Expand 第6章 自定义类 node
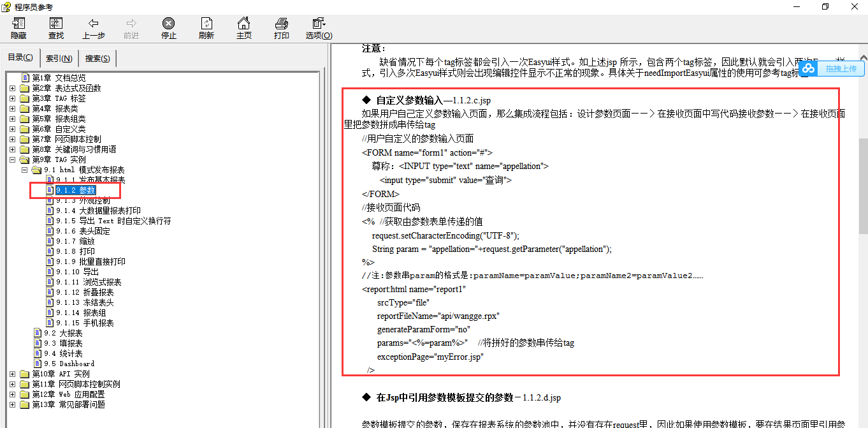This screenshot has width=868, height=428. 13,129
